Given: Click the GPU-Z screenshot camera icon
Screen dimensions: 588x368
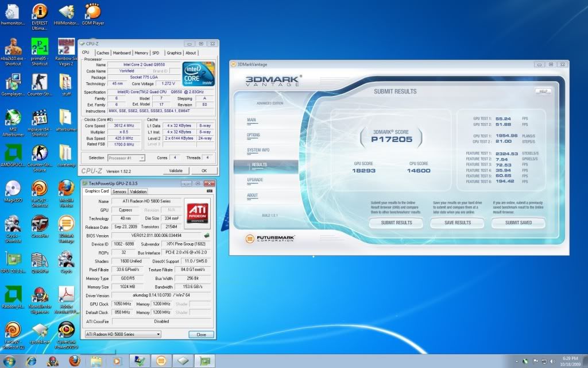Looking at the screenshot, I should pyautogui.click(x=209, y=191).
